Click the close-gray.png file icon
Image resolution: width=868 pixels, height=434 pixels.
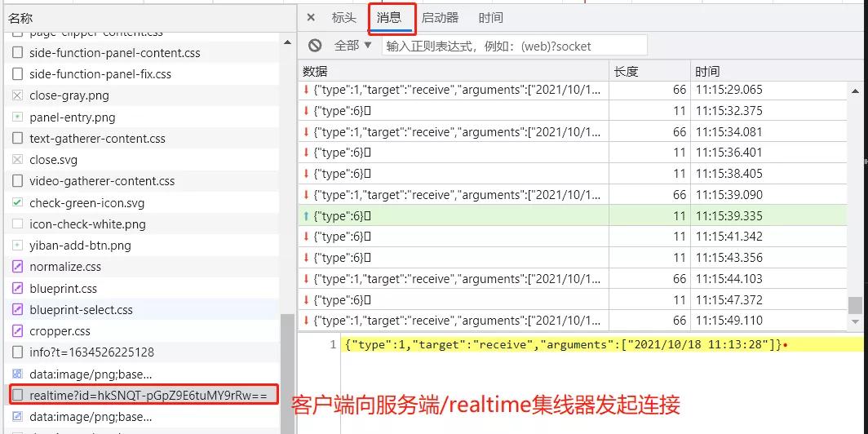click(17, 95)
